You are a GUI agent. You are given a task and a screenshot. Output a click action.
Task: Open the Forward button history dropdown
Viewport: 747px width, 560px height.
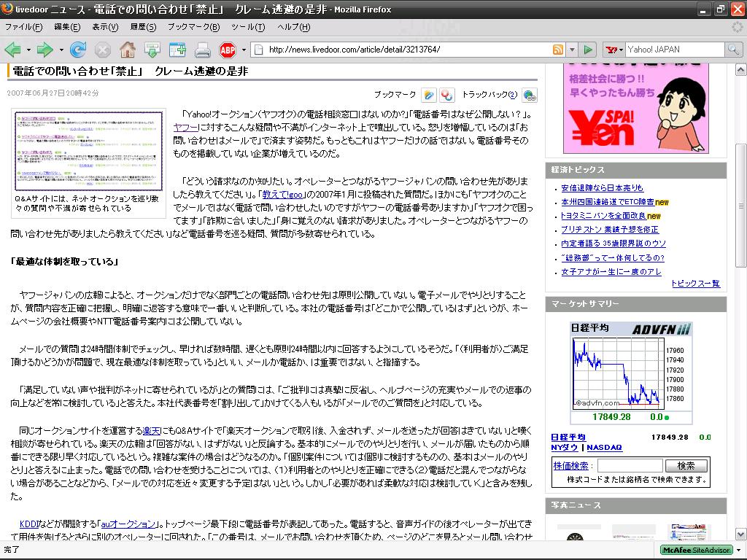pyautogui.click(x=61, y=50)
